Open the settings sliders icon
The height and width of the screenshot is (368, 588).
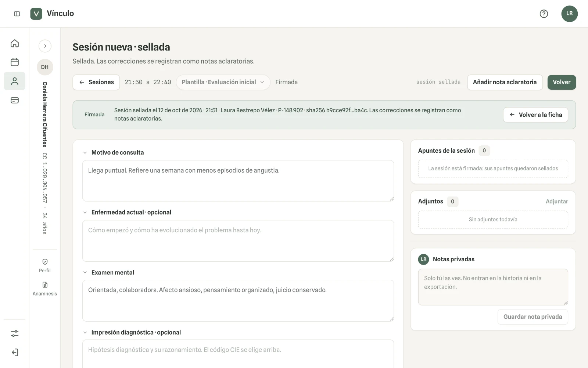pyautogui.click(x=15, y=333)
